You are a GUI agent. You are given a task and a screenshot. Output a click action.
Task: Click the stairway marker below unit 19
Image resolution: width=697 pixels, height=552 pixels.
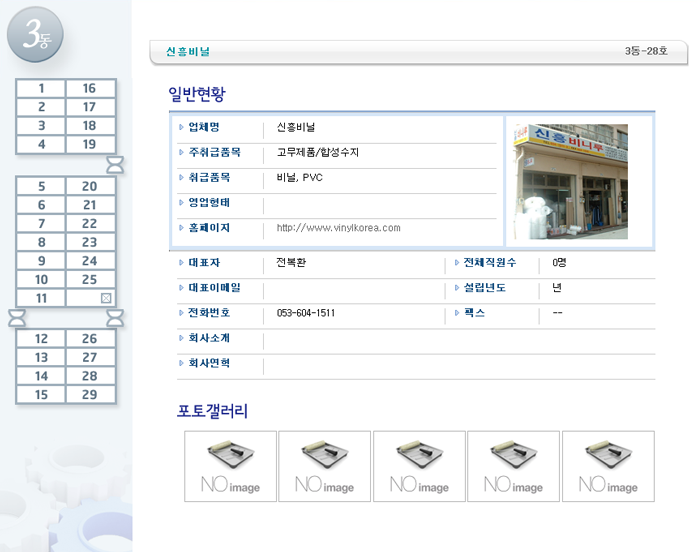[x=115, y=165]
